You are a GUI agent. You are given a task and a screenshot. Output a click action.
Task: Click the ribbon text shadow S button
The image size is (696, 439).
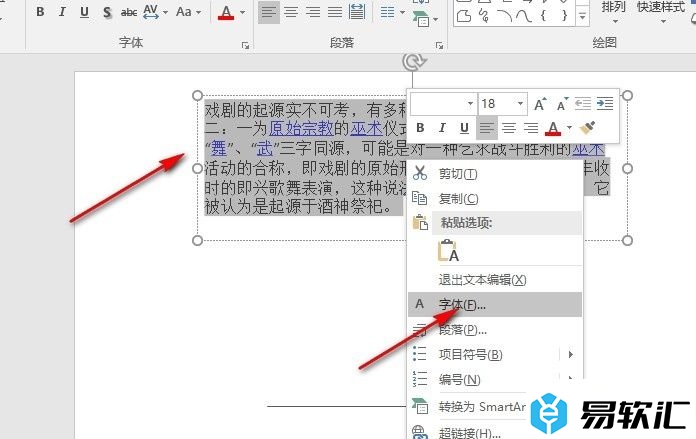tap(105, 12)
